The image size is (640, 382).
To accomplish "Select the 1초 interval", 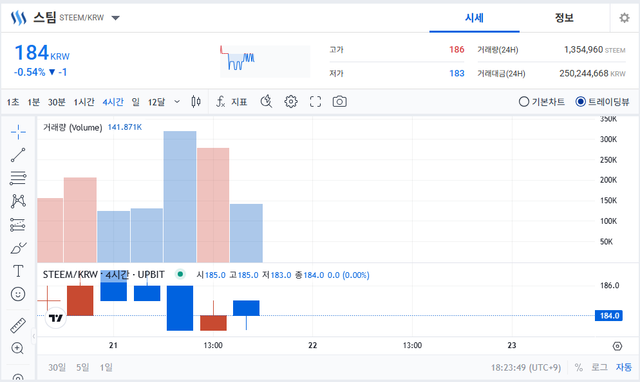I will 13,102.
